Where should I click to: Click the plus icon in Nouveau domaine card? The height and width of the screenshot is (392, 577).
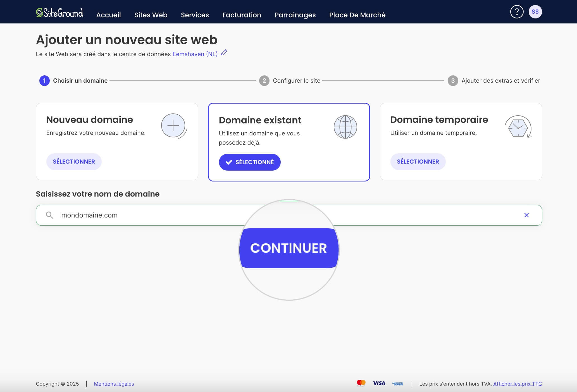pos(173,126)
